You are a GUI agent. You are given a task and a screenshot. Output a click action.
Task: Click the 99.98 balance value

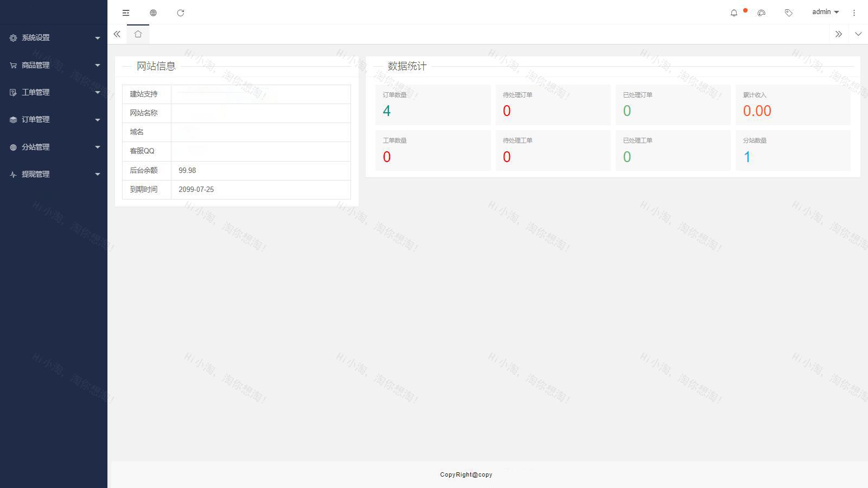click(187, 170)
